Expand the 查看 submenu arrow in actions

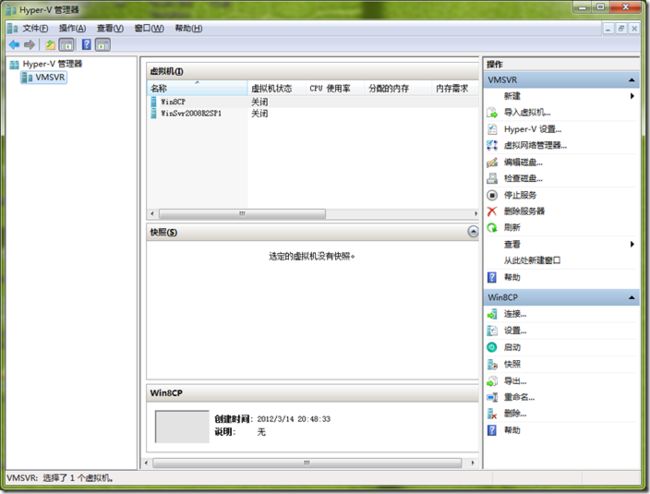coord(632,244)
